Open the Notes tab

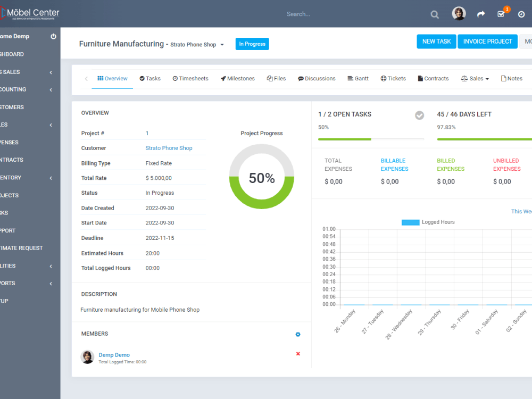pos(512,78)
